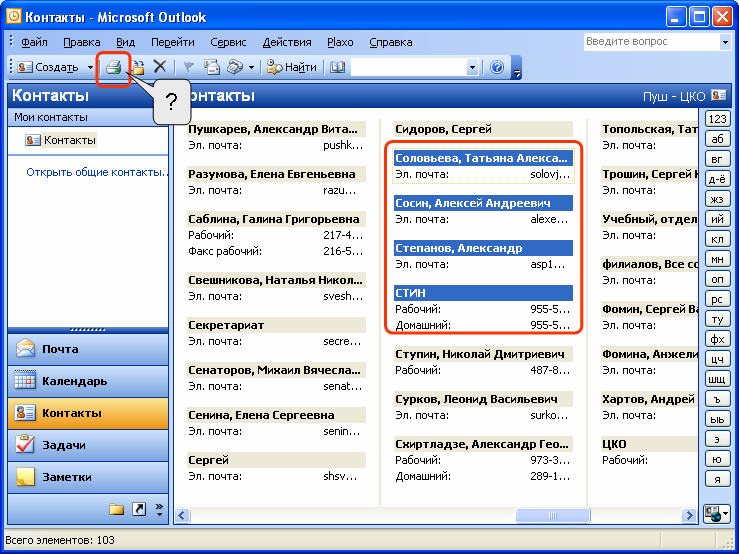739x554 pixels.
Task: Select Контакты navigation pane button
Action: pyautogui.click(x=88, y=413)
